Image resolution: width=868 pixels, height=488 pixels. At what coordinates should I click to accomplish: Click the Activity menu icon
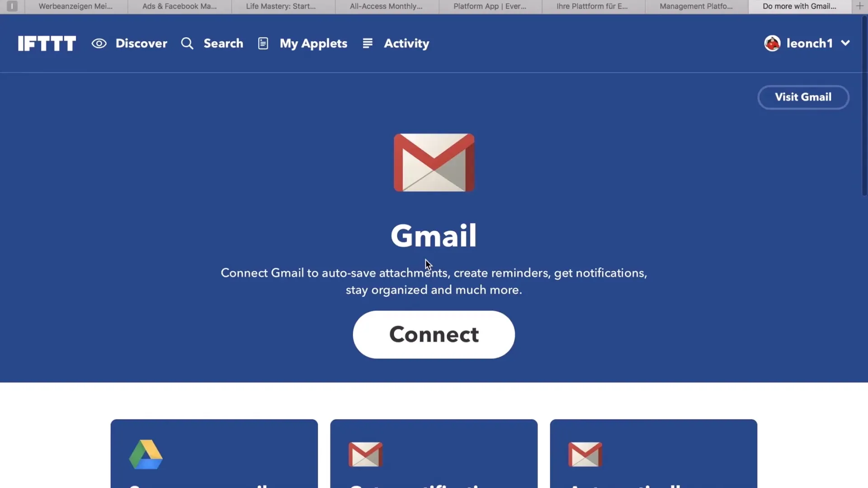click(x=368, y=43)
